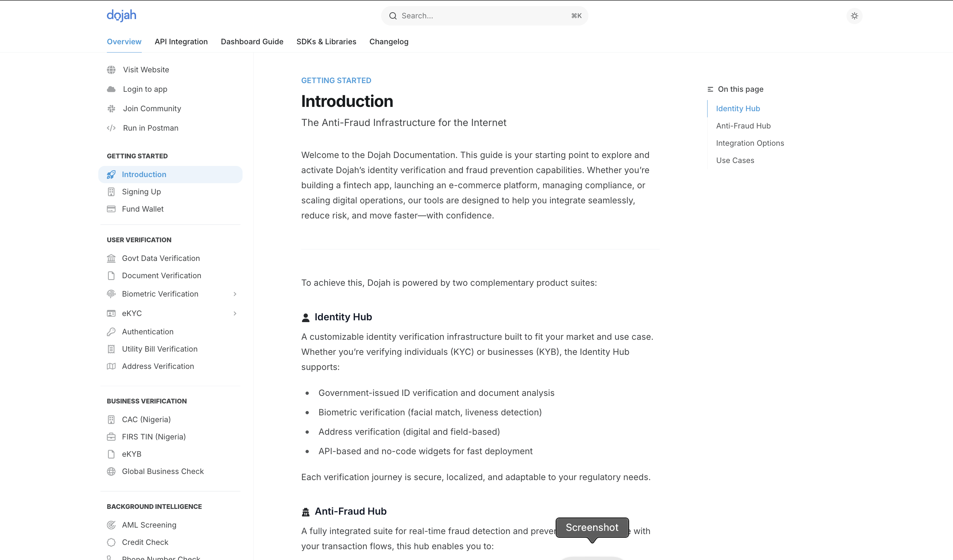Screen dimensions: 953x560
Task: Expand the eKYC section arrow
Action: [235, 313]
